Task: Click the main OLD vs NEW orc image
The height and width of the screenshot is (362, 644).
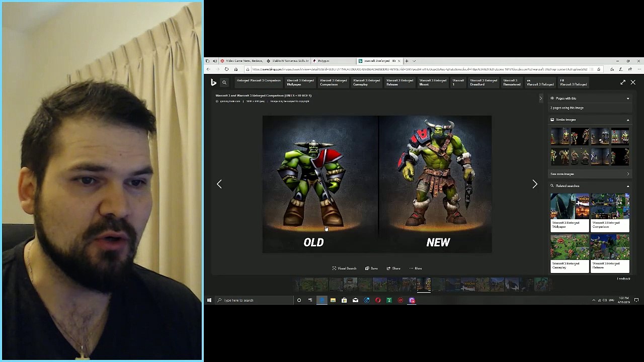Action: pyautogui.click(x=377, y=184)
